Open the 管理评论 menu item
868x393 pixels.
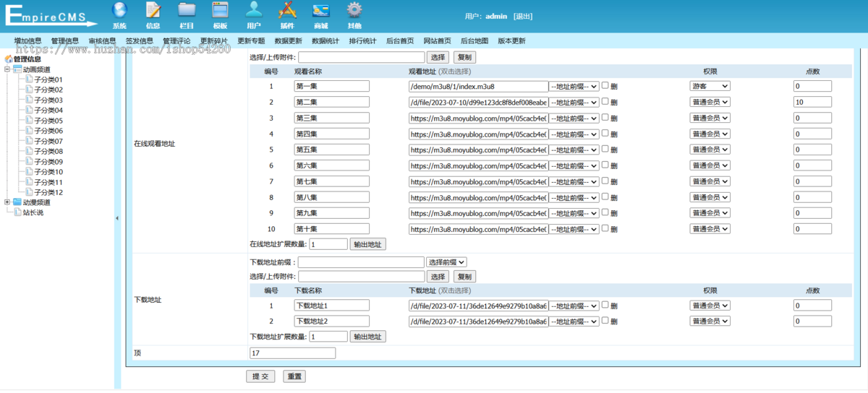click(176, 41)
